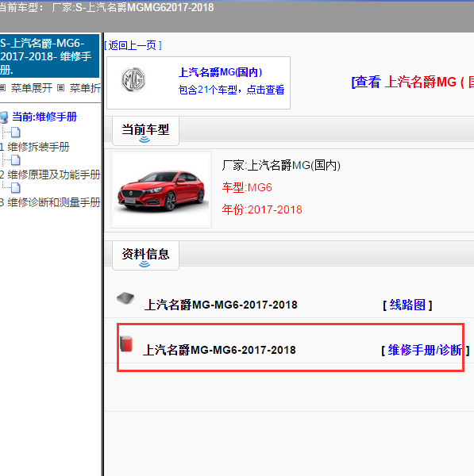This screenshot has height=476, width=474.
Task: Click the document icon above 维修拆装手册
Action: (x=16, y=132)
